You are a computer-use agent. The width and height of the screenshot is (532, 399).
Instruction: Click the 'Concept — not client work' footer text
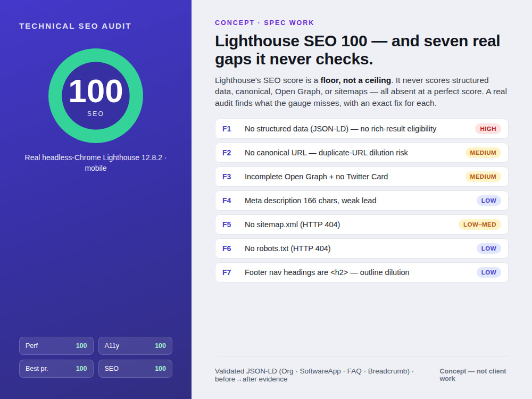click(x=473, y=375)
